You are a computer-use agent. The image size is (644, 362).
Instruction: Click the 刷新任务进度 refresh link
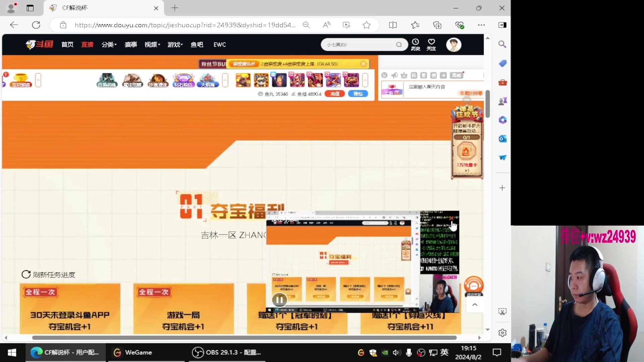(x=48, y=275)
